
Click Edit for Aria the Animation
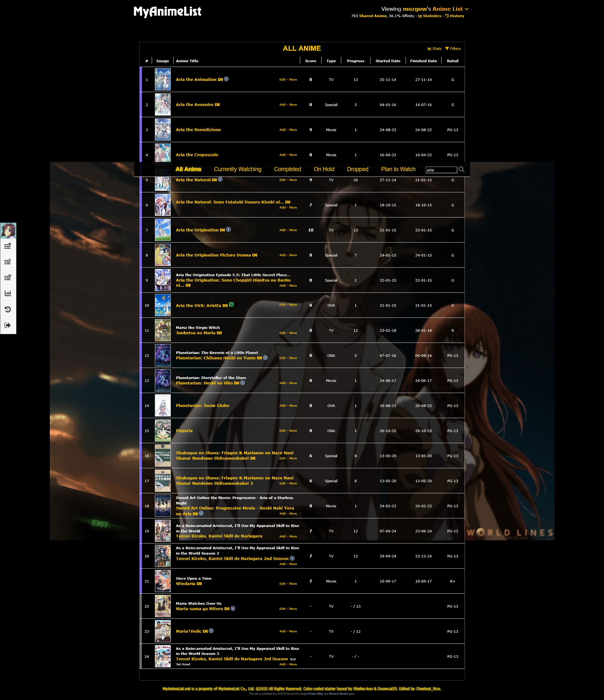pyautogui.click(x=282, y=80)
